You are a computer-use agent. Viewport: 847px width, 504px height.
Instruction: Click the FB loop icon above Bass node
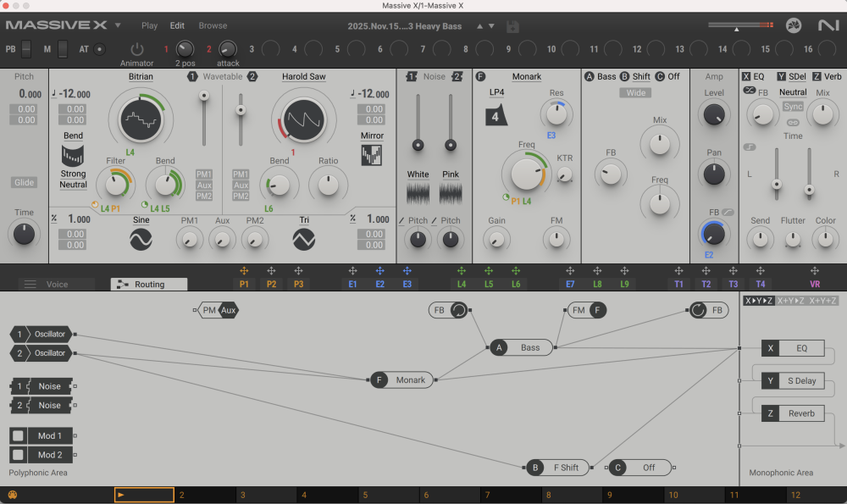(458, 310)
